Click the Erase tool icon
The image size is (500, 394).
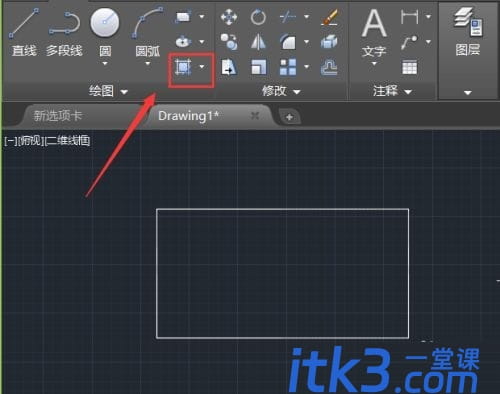pos(329,17)
